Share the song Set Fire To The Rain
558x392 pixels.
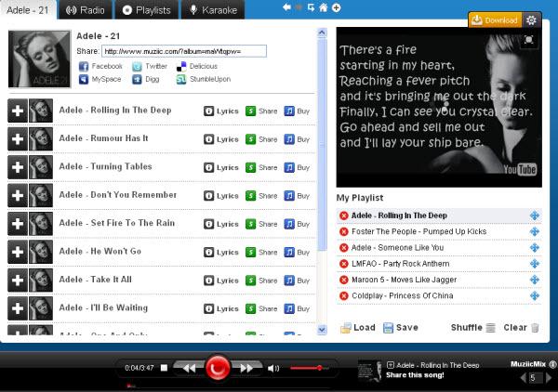(261, 224)
